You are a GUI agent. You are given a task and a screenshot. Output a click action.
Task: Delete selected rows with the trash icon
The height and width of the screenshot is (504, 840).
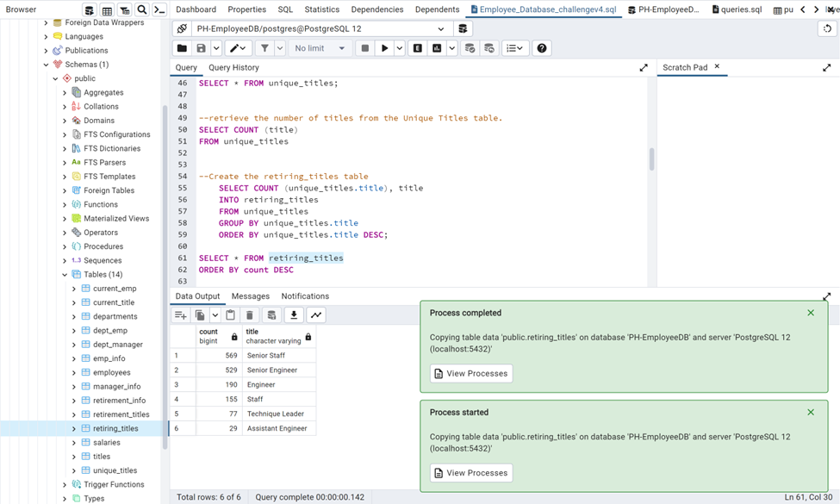coord(250,315)
